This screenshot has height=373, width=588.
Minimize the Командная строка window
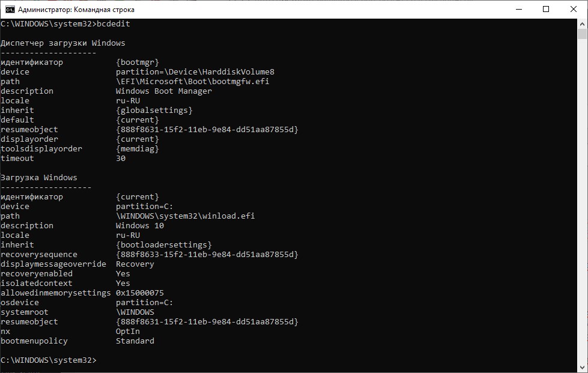click(518, 10)
